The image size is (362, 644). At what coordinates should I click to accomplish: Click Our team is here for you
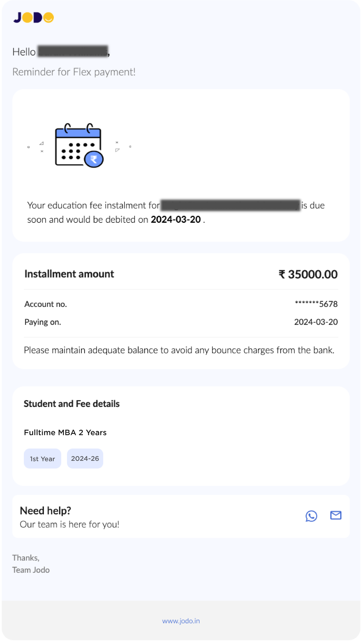(69, 524)
